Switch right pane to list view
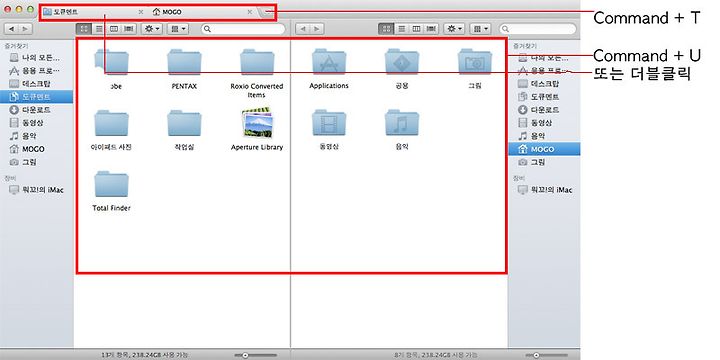Viewport: 720px width, 360px height. point(401,29)
